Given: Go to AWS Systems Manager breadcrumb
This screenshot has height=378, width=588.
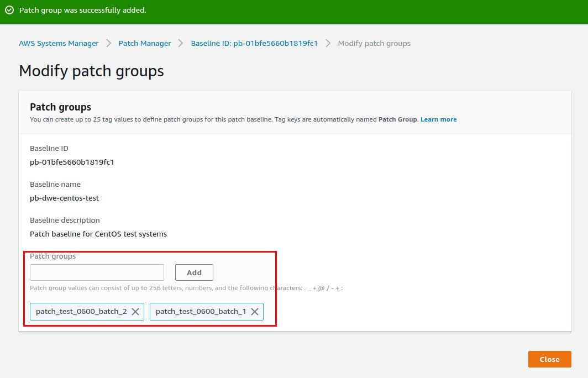Looking at the screenshot, I should coord(59,44).
